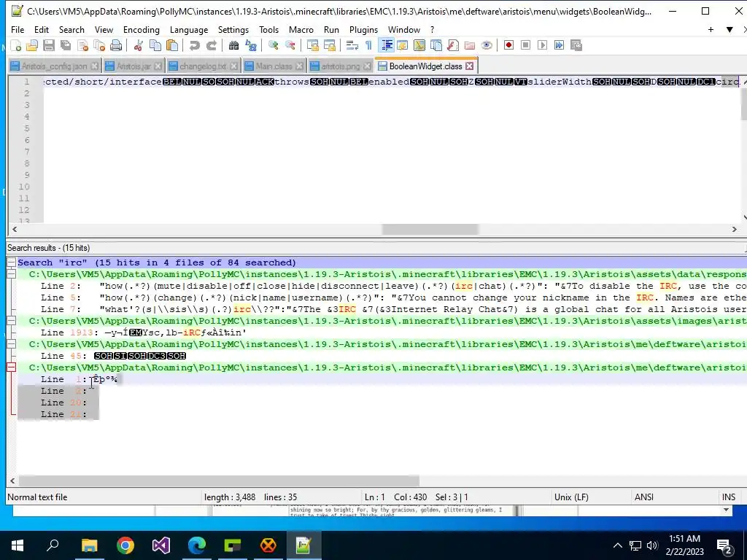The width and height of the screenshot is (747, 560).
Task: Open the Language menu
Action: [x=189, y=29]
